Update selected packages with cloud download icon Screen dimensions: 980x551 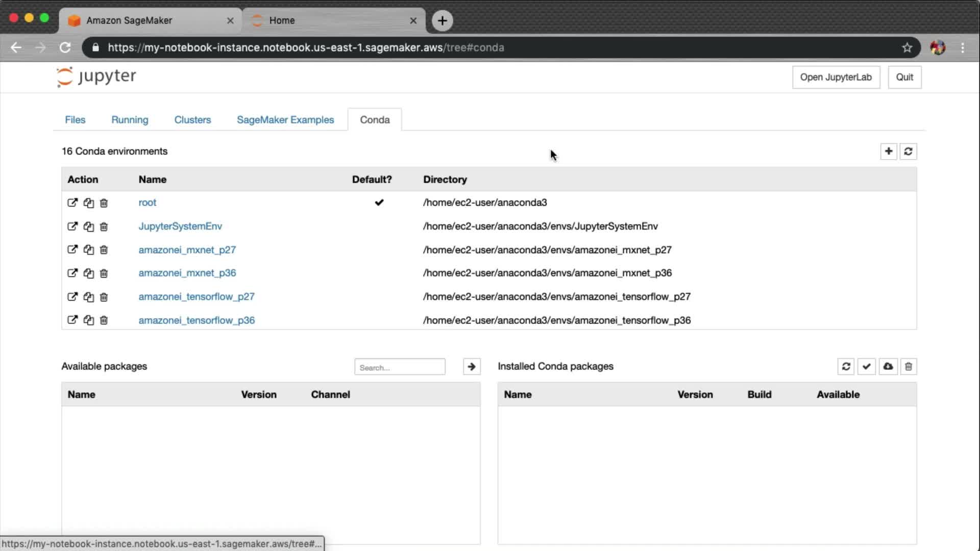[888, 366]
